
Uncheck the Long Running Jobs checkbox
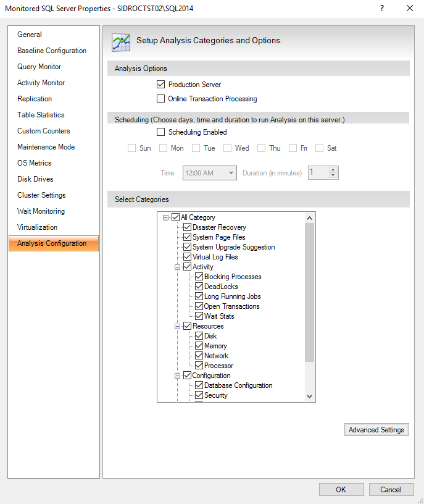pyautogui.click(x=199, y=296)
